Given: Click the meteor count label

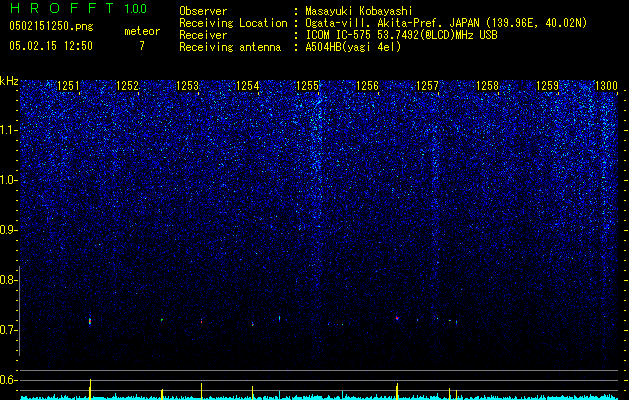Looking at the screenshot, I should pos(142,31).
